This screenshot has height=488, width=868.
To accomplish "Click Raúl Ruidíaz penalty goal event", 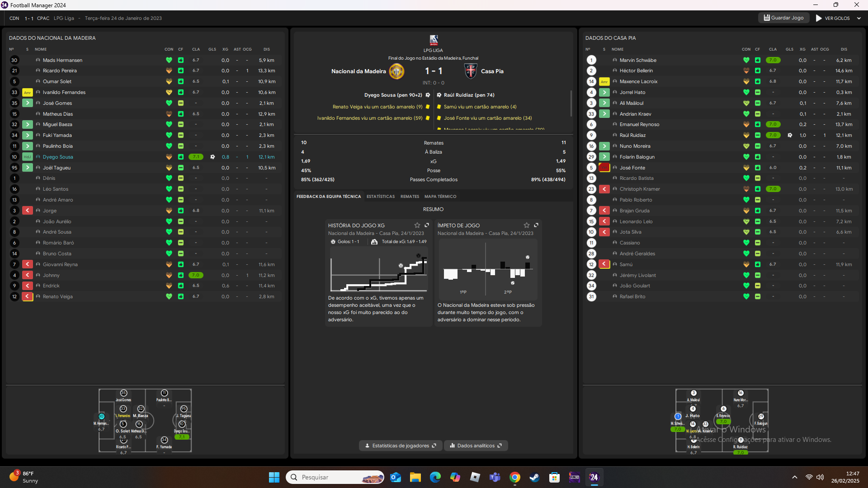I will pyautogui.click(x=466, y=95).
